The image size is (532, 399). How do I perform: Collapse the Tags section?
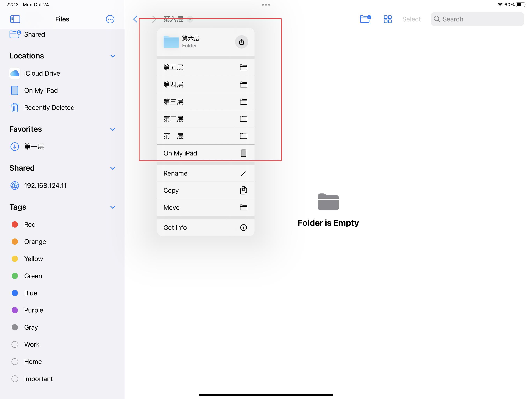click(x=113, y=207)
